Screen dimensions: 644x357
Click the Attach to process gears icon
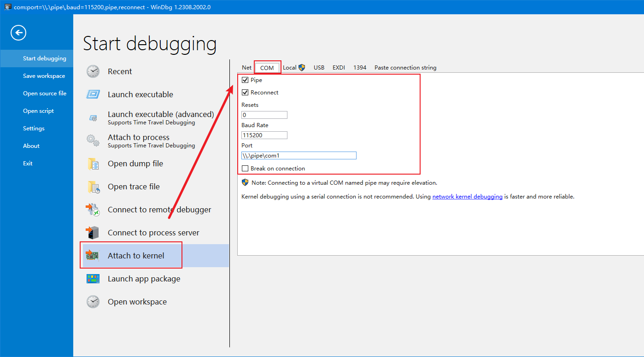[93, 140]
